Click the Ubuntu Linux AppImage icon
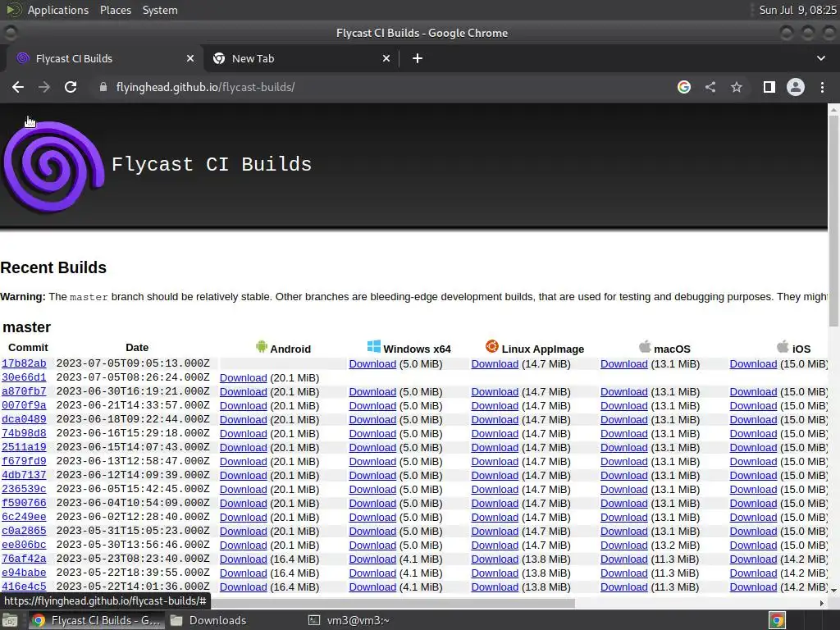Image resolution: width=840 pixels, height=630 pixels. click(x=492, y=346)
